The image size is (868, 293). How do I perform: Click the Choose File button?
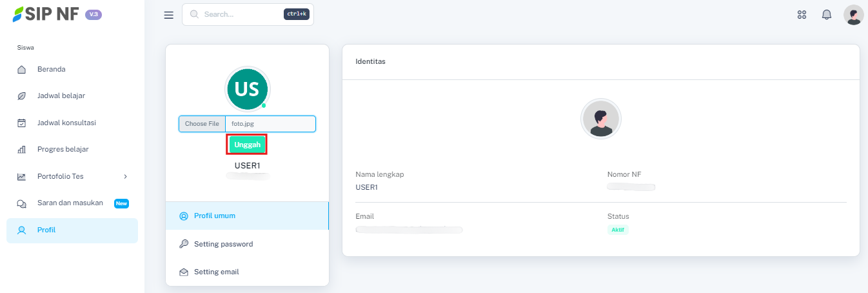point(202,124)
